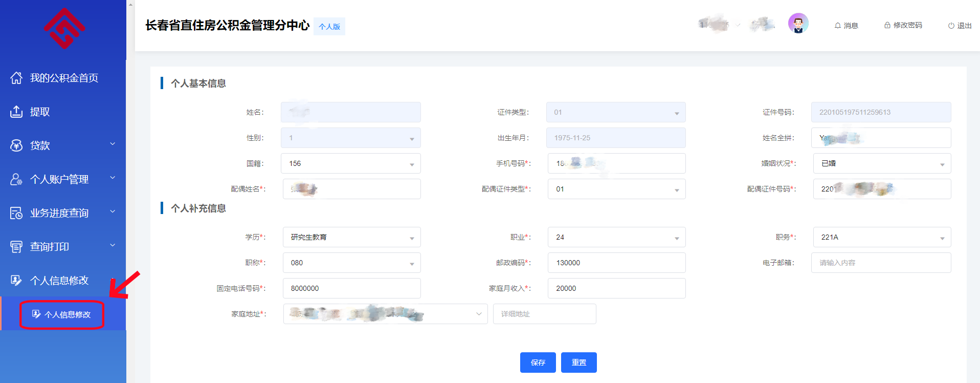Click the progress query icon beside 业务进度查询
Viewport: 980px width, 383px height.
(16, 213)
